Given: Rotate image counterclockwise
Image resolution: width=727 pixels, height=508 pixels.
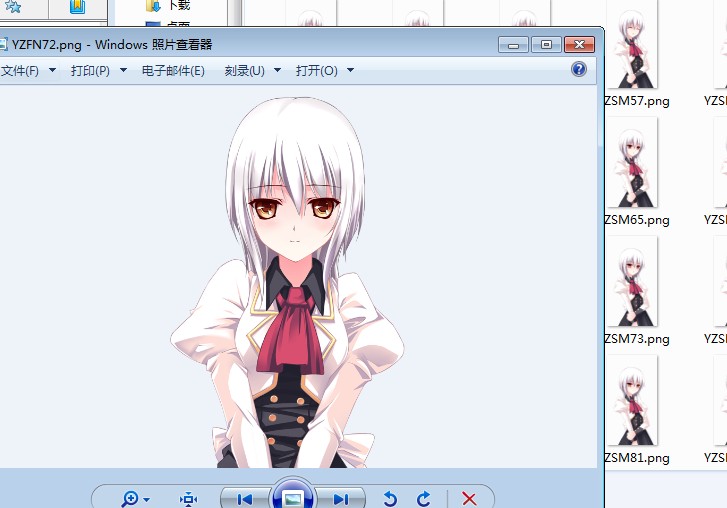Looking at the screenshot, I should (390, 499).
